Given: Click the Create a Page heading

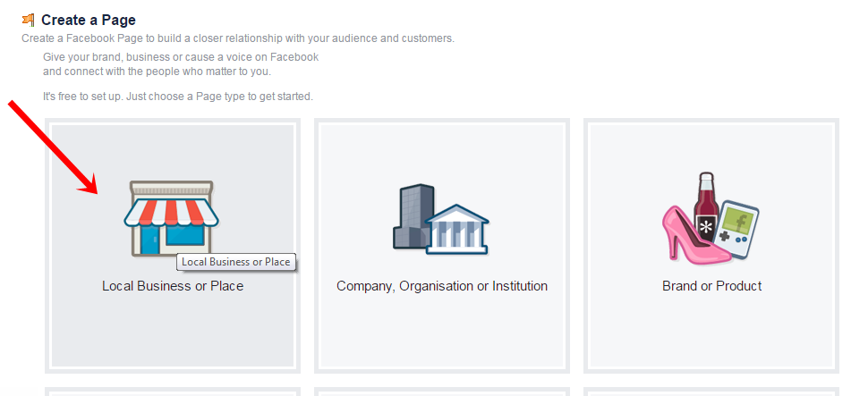Looking at the screenshot, I should click(x=89, y=21).
